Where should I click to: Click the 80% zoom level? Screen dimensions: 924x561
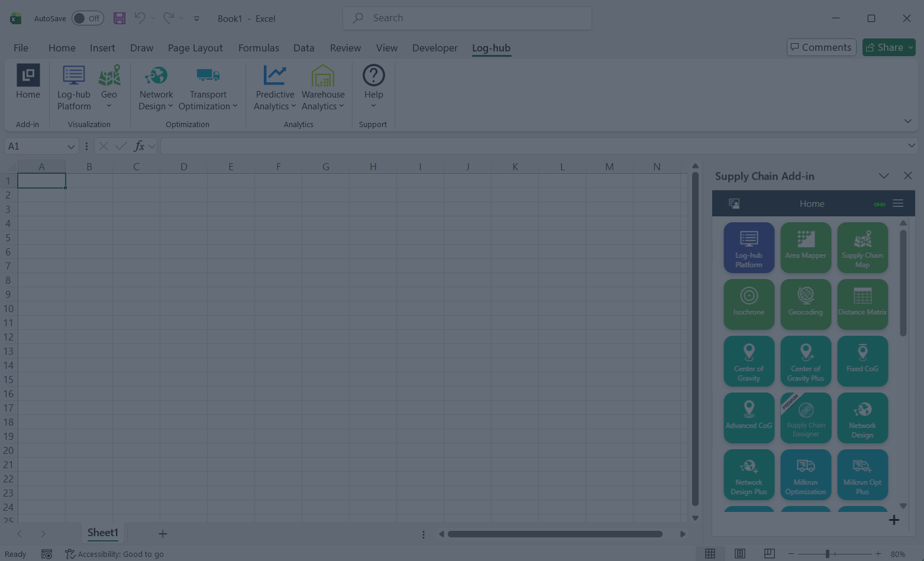tap(898, 554)
